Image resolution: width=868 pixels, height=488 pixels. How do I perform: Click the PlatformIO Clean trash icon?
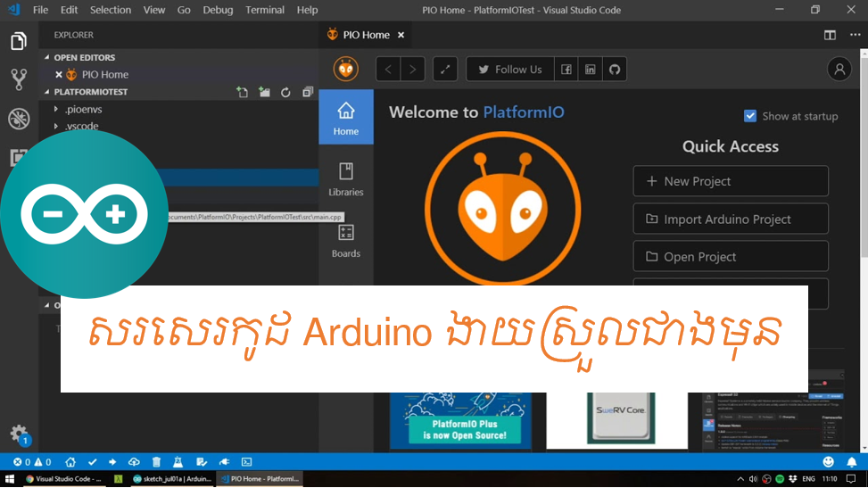(157, 462)
